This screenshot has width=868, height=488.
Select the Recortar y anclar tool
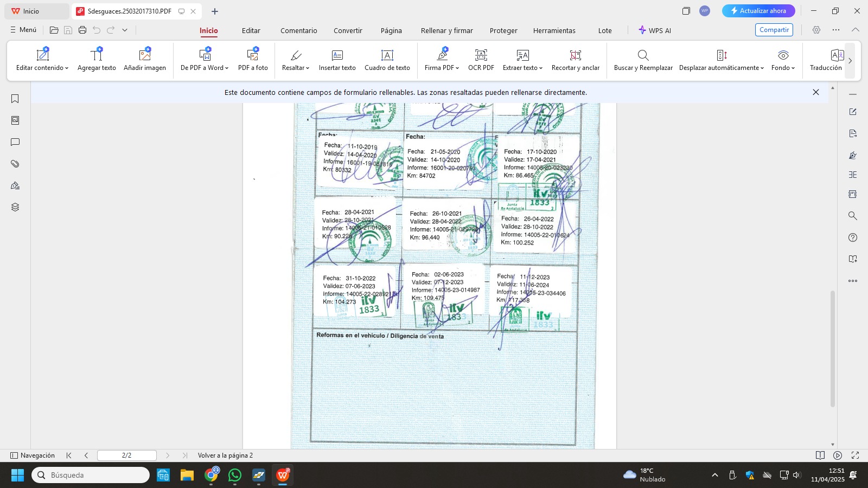576,59
